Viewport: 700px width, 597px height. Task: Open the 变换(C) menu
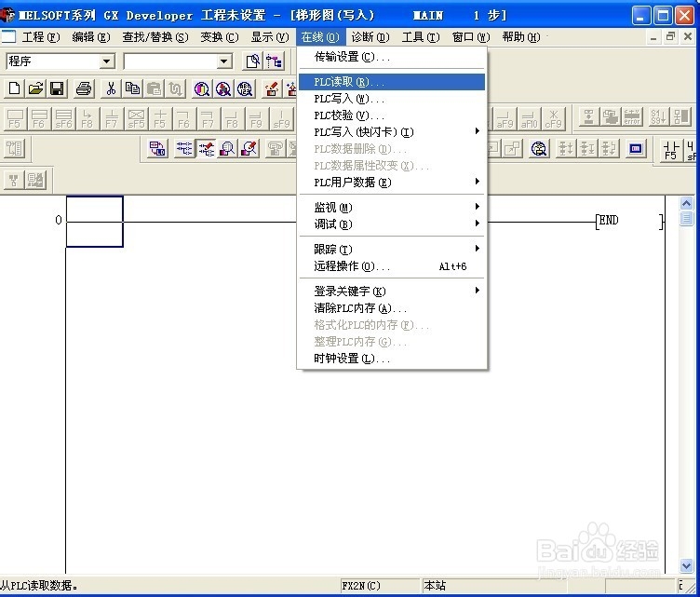click(x=219, y=36)
